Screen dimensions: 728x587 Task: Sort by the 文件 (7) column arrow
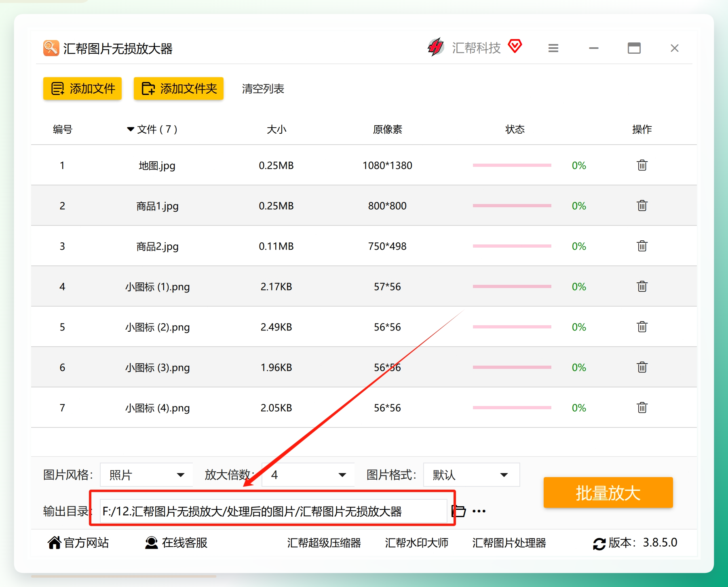(x=130, y=129)
